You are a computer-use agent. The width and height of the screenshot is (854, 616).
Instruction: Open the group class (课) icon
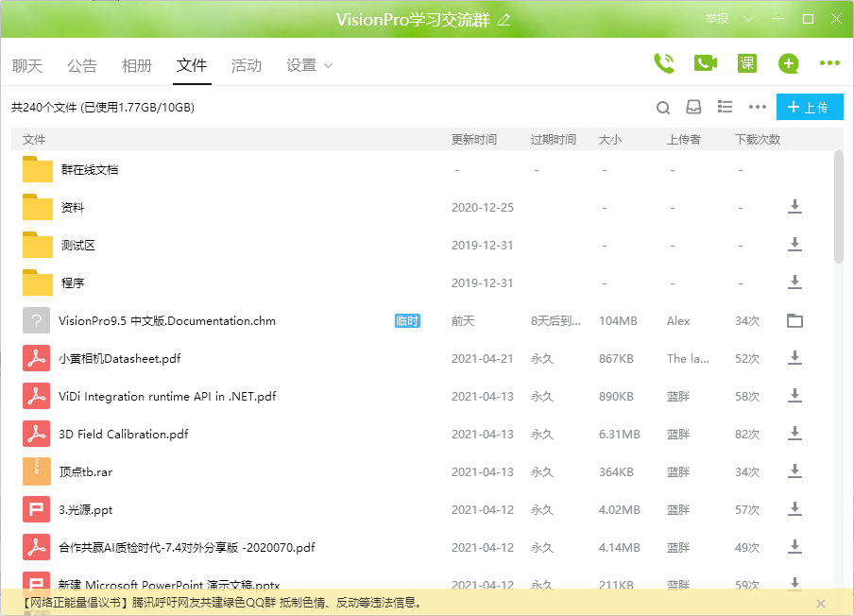coord(746,63)
